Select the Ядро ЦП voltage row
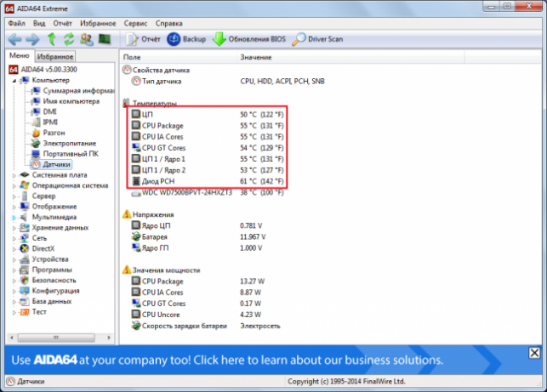 tap(197, 225)
